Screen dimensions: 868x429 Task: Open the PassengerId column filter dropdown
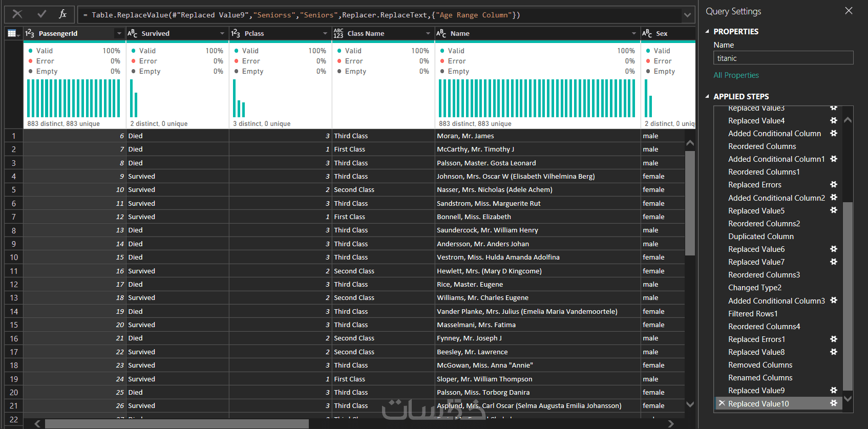tap(119, 33)
